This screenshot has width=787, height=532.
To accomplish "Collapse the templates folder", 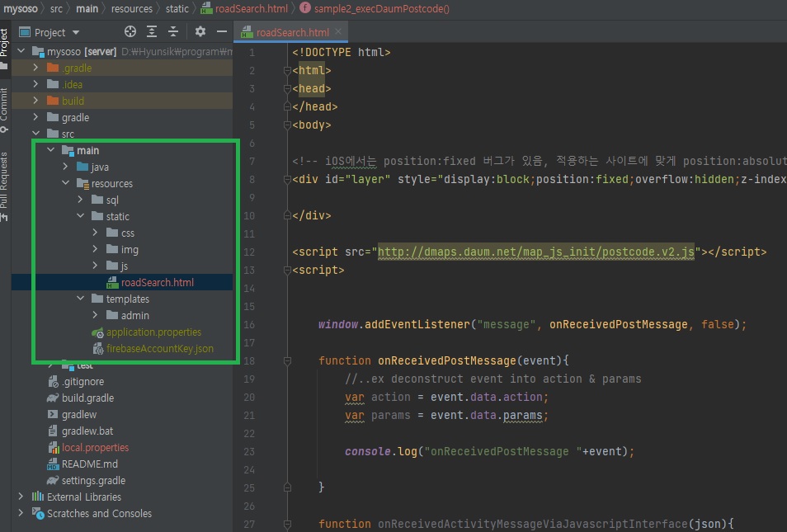I will pyautogui.click(x=80, y=299).
